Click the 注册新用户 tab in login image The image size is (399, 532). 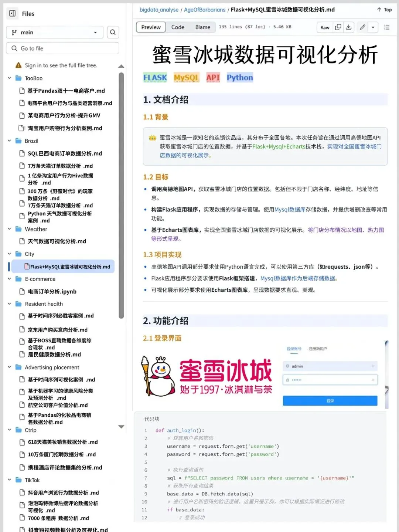point(318,349)
